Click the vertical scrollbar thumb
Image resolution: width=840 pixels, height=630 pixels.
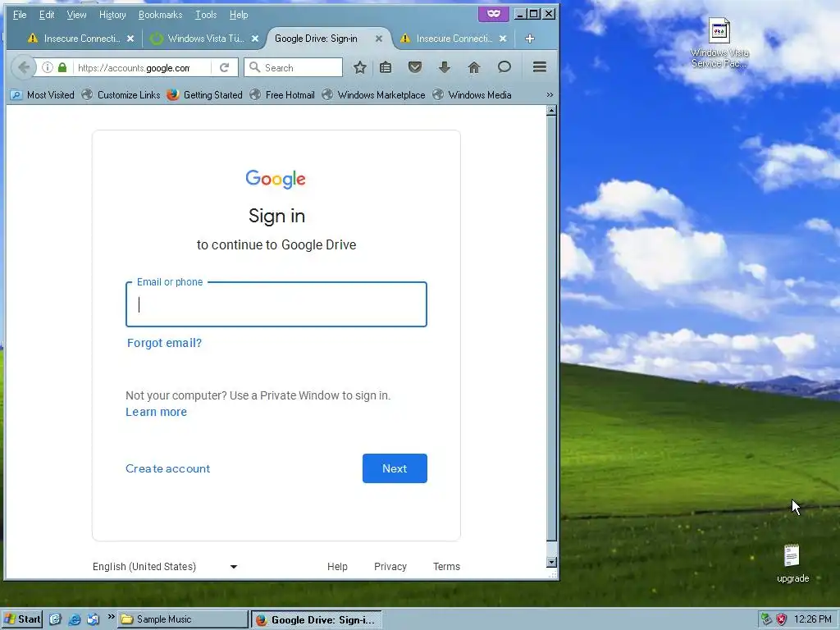tap(551, 328)
